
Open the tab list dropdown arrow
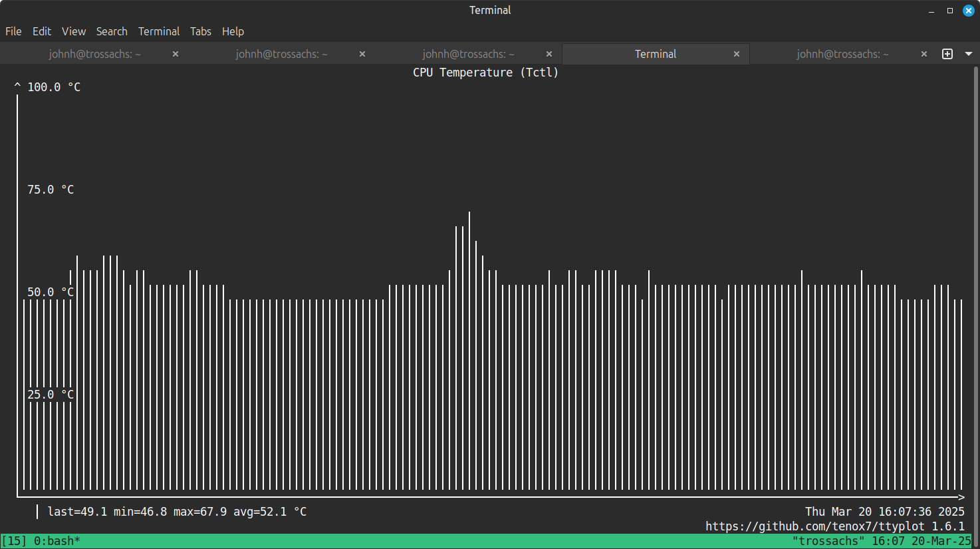tap(968, 54)
